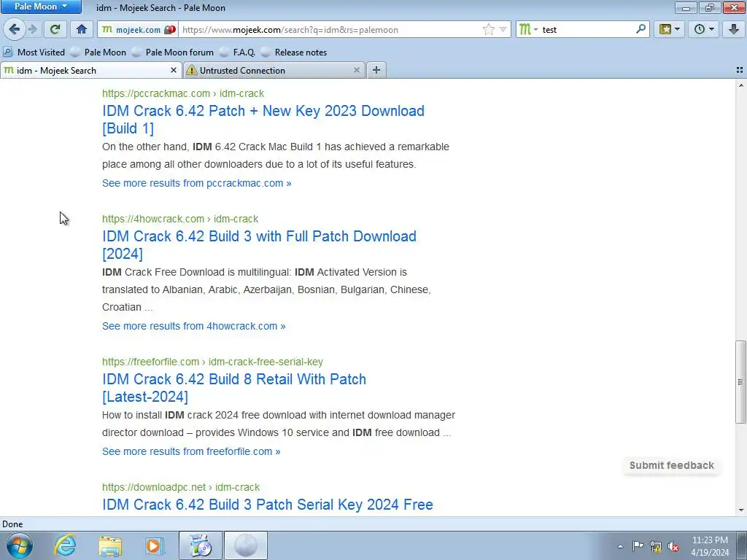The width and height of the screenshot is (747, 560).
Task: Click the downloadpc.net › idm-crack URL text
Action: (181, 488)
